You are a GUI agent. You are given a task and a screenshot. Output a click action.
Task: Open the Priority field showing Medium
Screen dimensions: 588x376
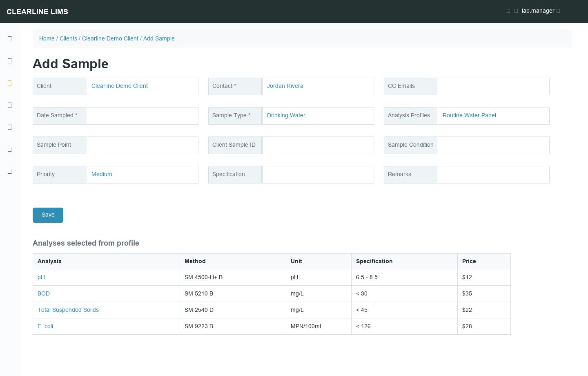tap(142, 175)
